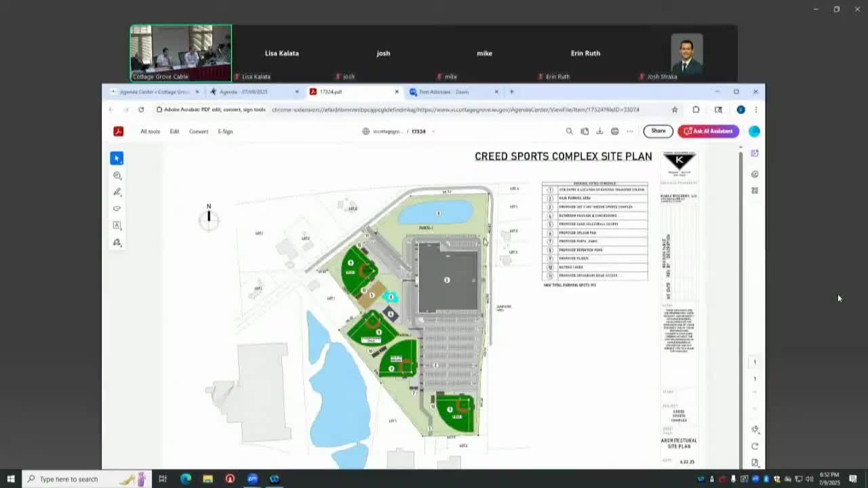Show page thumbnails grid icon in right rail
The height and width of the screenshot is (488, 868).
[x=755, y=190]
